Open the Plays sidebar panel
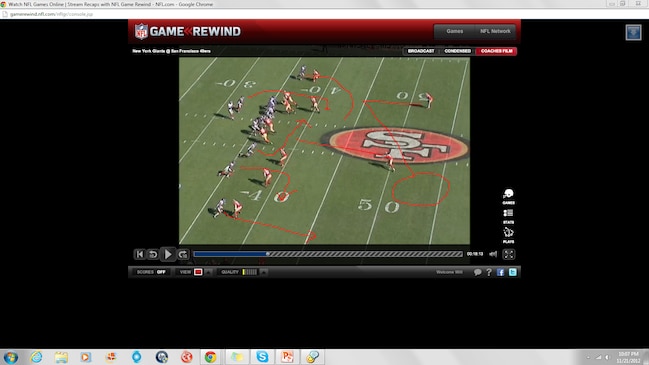 [x=508, y=235]
